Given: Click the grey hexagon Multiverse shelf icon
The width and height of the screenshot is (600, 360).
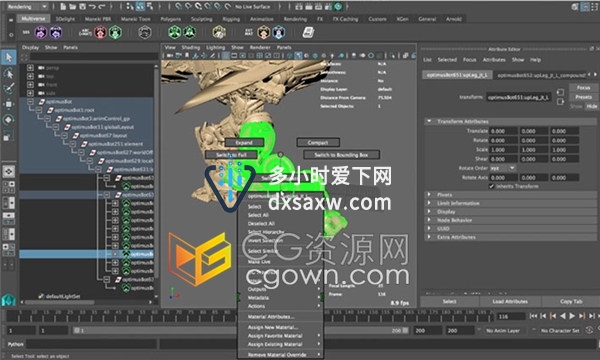Looking at the screenshot, I should click(x=145, y=33).
